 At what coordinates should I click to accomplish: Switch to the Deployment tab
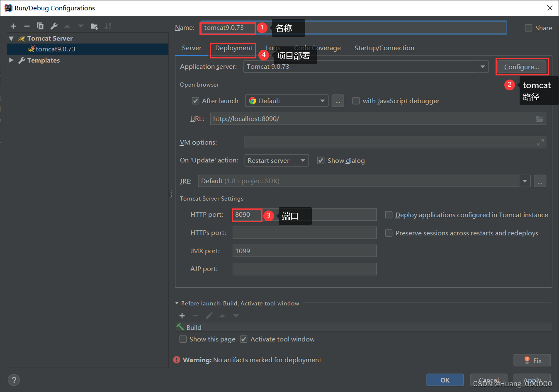click(233, 48)
